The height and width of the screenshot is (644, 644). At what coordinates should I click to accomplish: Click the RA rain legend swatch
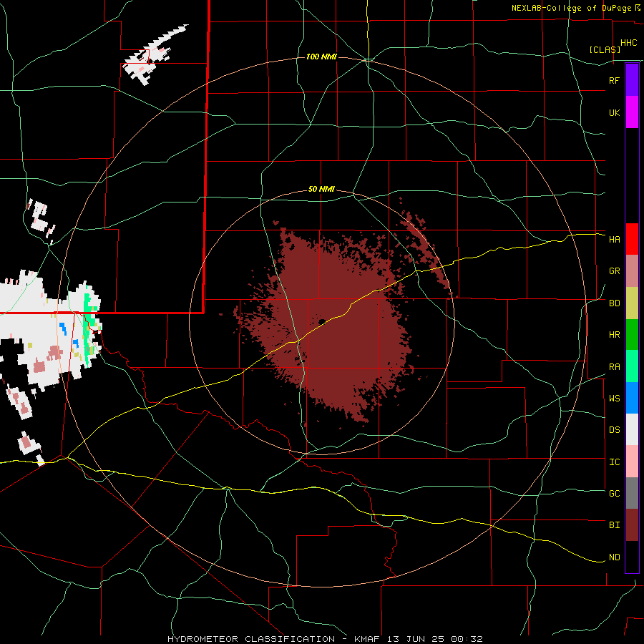[632, 366]
